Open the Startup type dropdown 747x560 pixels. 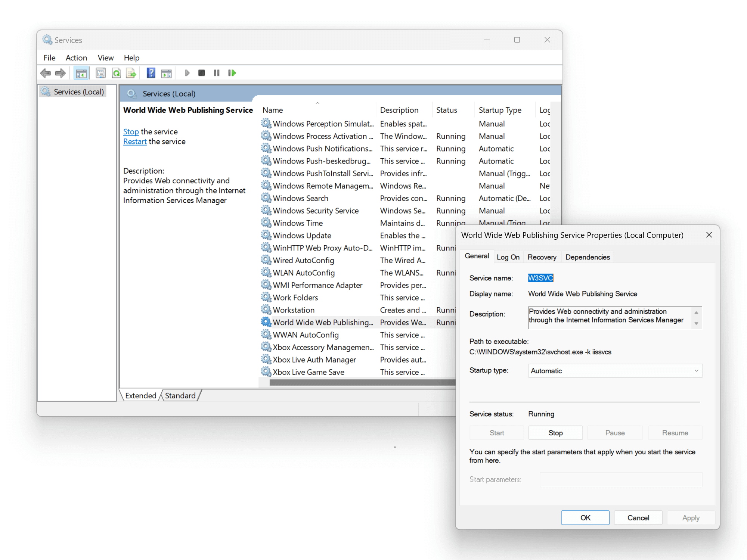pos(695,370)
